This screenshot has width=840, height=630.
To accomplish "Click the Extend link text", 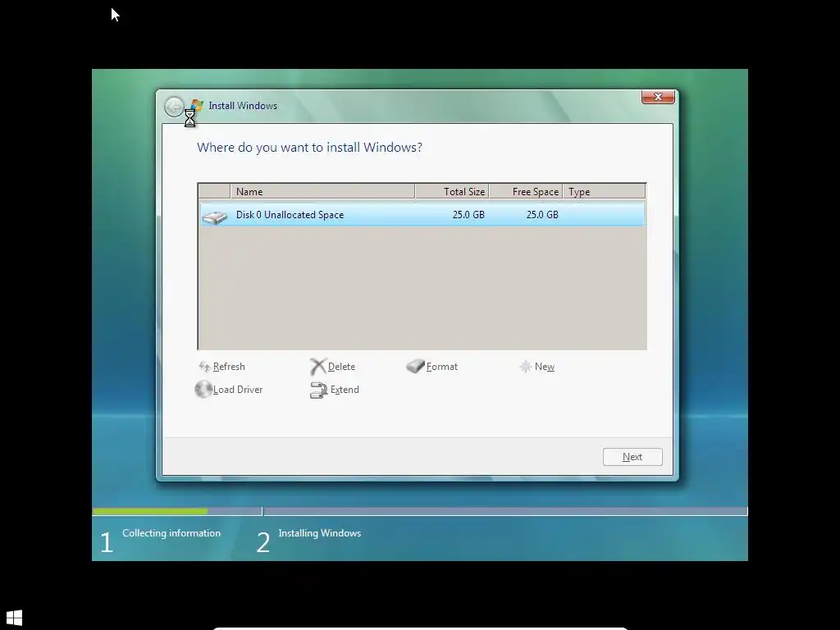I will point(345,390).
